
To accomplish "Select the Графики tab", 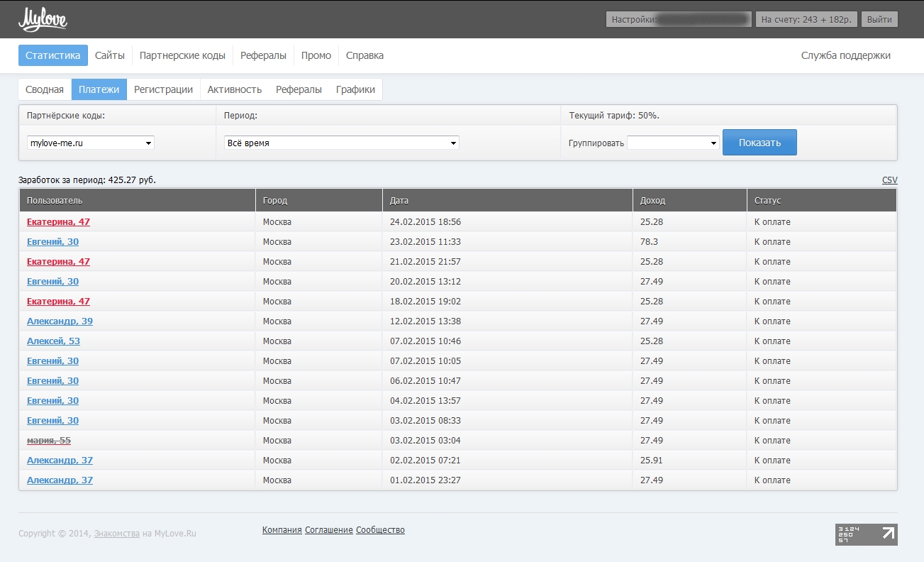I will [x=355, y=89].
